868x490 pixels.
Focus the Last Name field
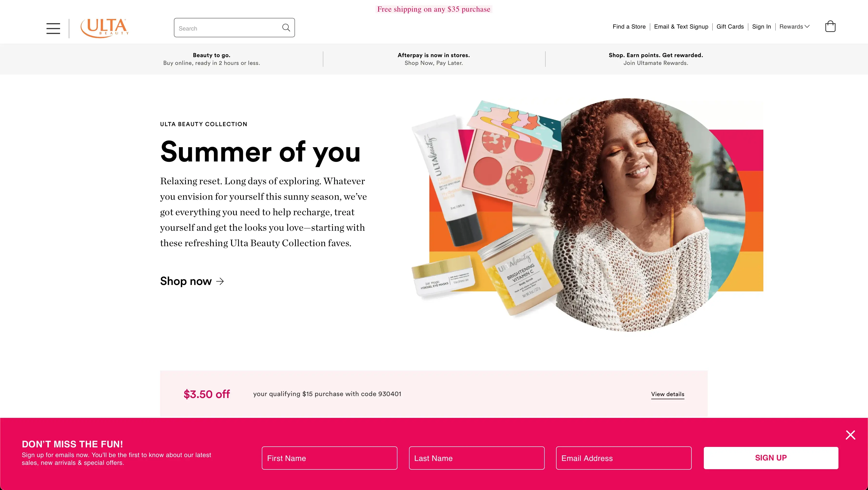(477, 458)
